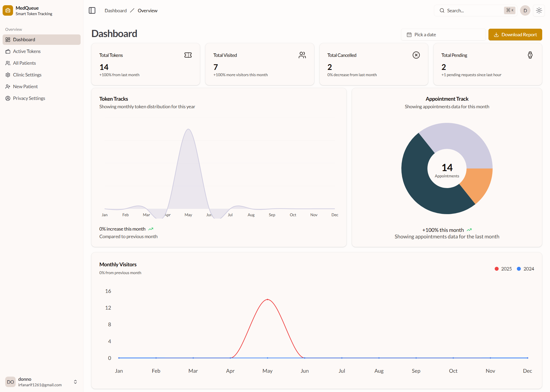Screen dimensions: 550x392
Task: Click the search magnifier icon
Action: click(x=442, y=11)
